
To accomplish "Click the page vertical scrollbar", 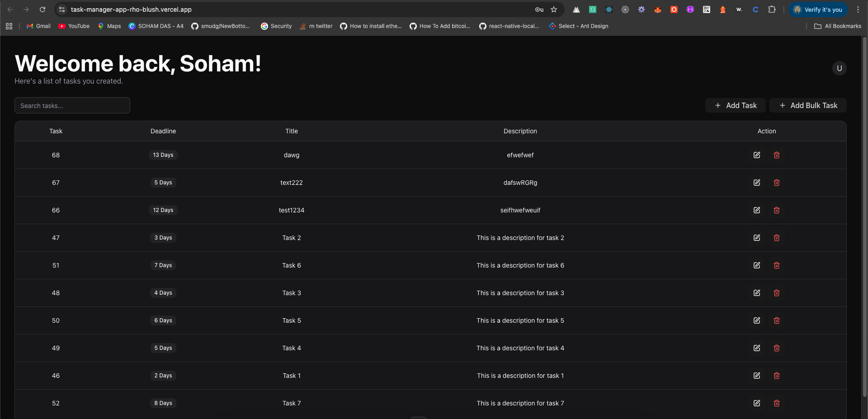I will (x=864, y=217).
